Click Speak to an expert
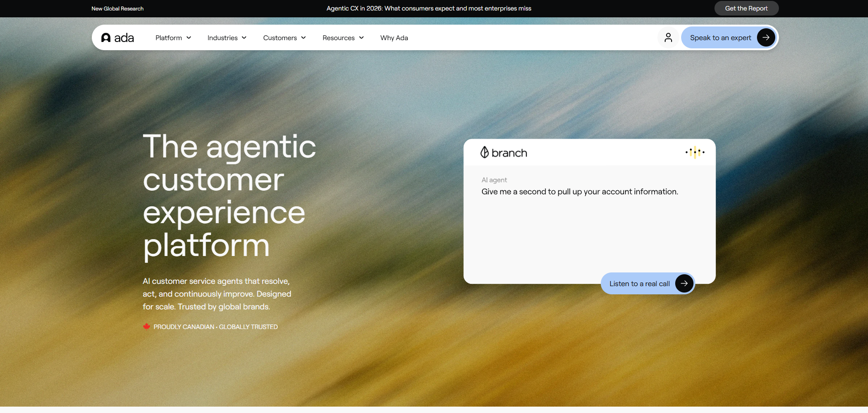This screenshot has height=413, width=868. tap(730, 37)
